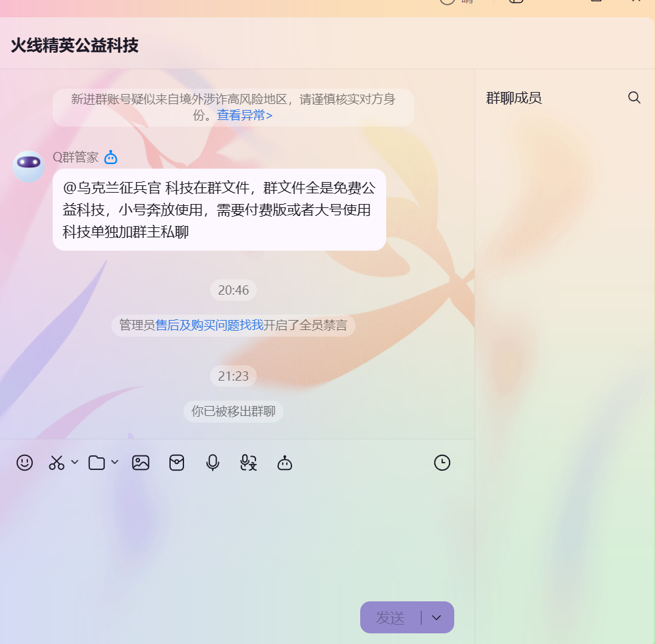Screen dimensions: 655x644
Task: Click the voice-to-text translation icon
Action: (249, 463)
